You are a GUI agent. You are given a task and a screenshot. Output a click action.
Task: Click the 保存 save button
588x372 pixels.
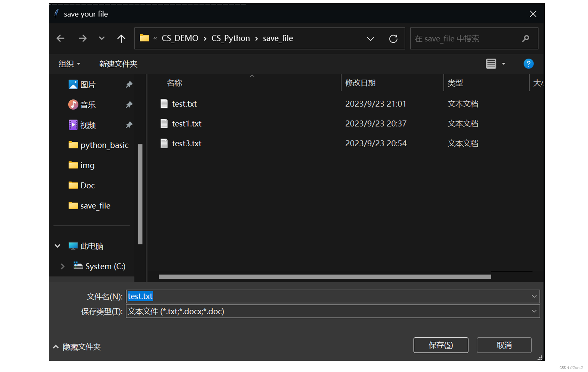(441, 345)
